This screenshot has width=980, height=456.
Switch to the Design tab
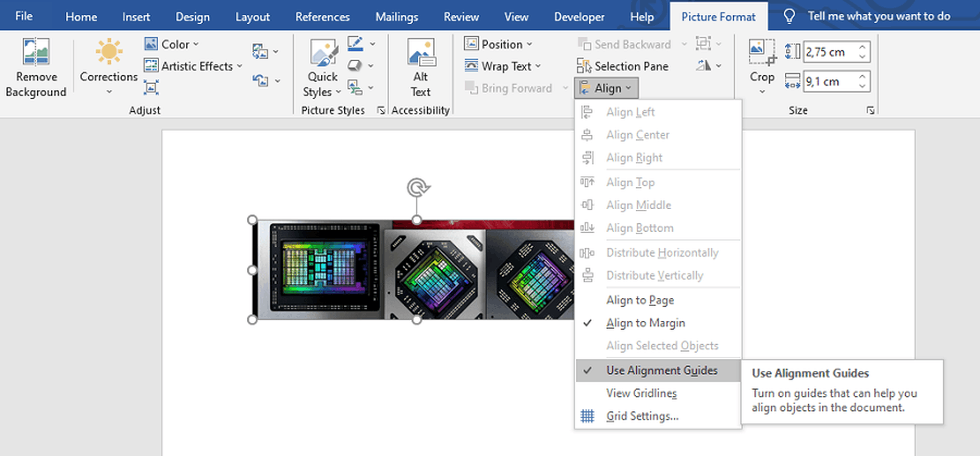click(x=193, y=17)
